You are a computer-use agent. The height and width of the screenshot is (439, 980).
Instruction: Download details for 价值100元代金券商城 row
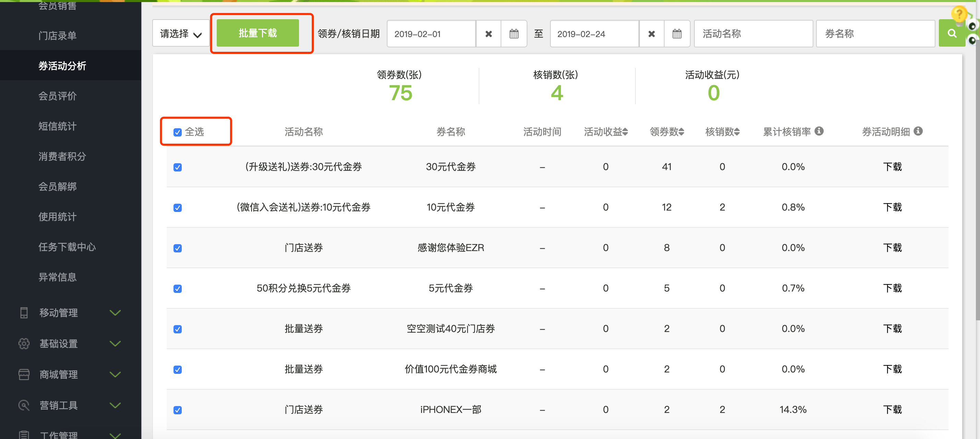892,369
